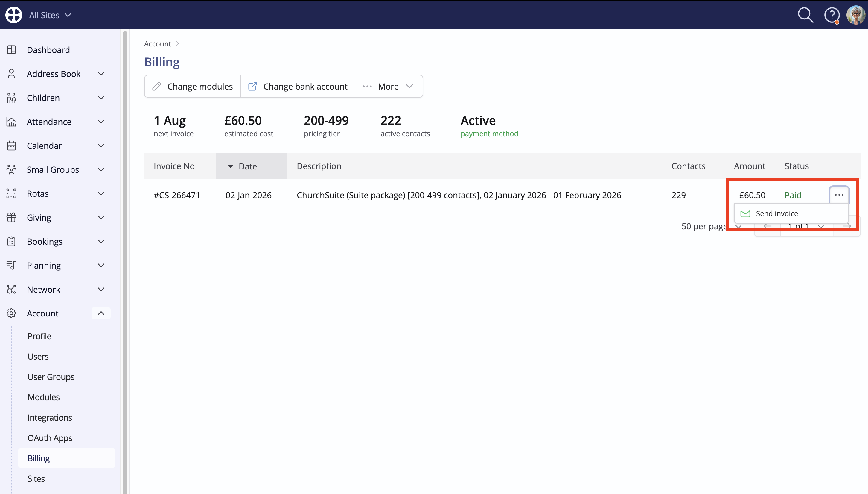Click the Giving gift icon
The width and height of the screenshot is (868, 494).
point(12,217)
